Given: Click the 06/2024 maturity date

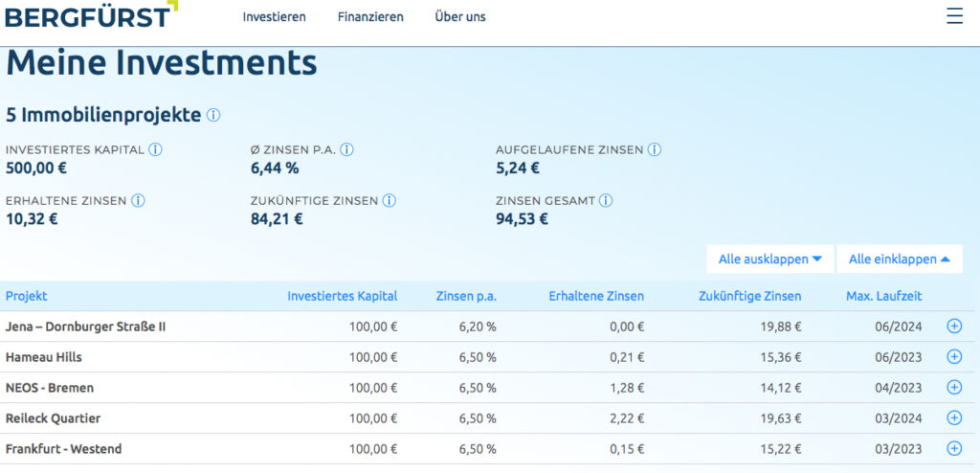Looking at the screenshot, I should pos(899,327).
